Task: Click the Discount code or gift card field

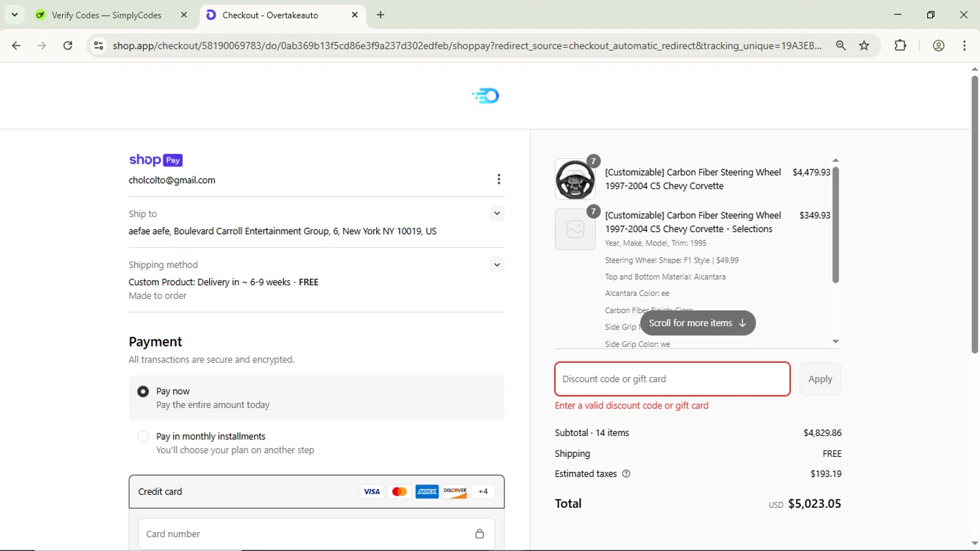Action: click(672, 379)
